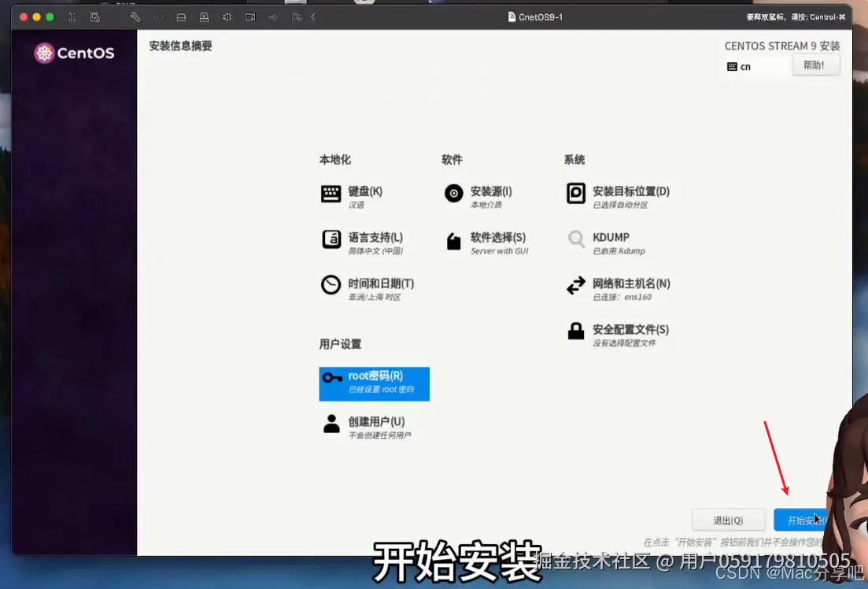Click the package icon for 软件选择(S)

coord(453,241)
